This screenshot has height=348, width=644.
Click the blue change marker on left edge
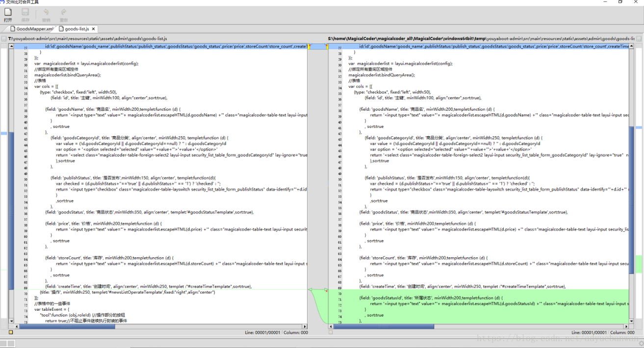(3, 134)
